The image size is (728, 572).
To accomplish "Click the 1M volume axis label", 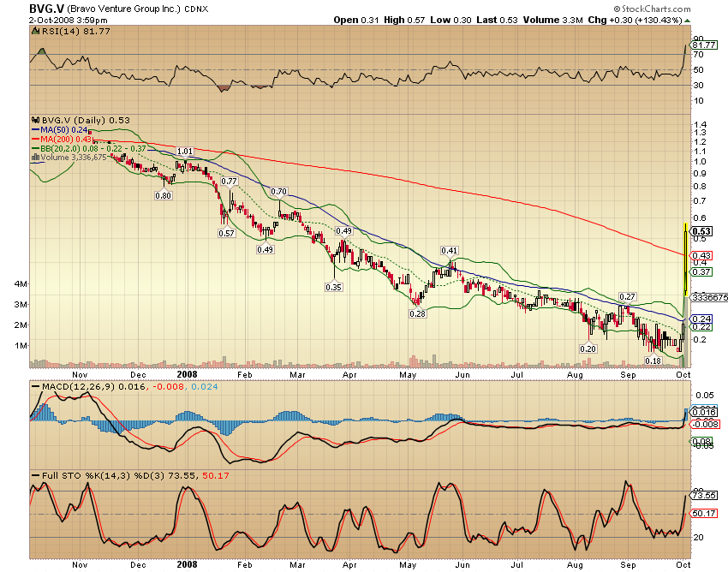I will click(x=21, y=345).
